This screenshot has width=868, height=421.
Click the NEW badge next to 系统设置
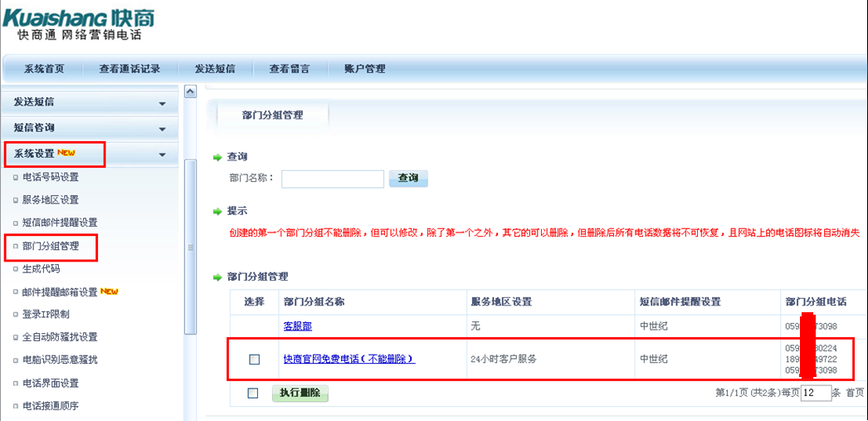[66, 153]
